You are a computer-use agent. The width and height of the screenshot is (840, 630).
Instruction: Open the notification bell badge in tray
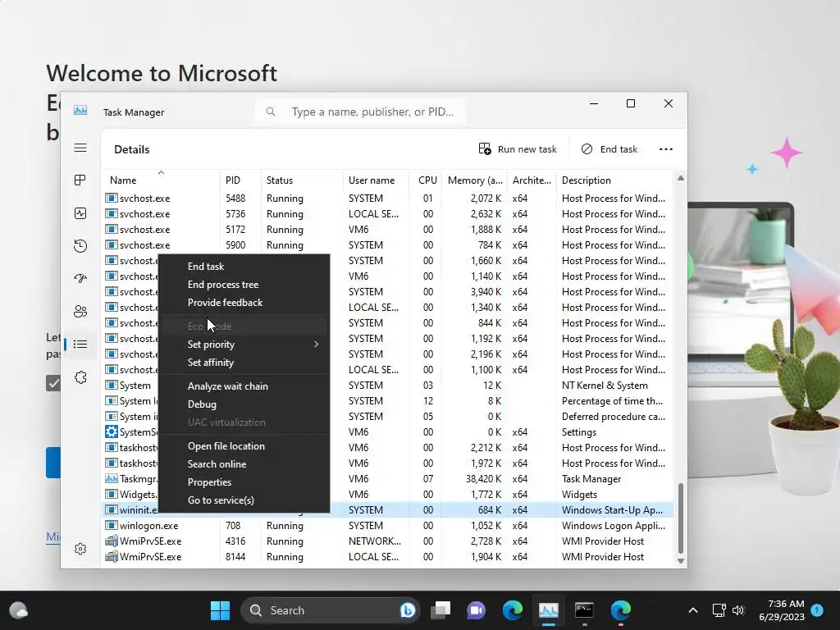tap(817, 609)
